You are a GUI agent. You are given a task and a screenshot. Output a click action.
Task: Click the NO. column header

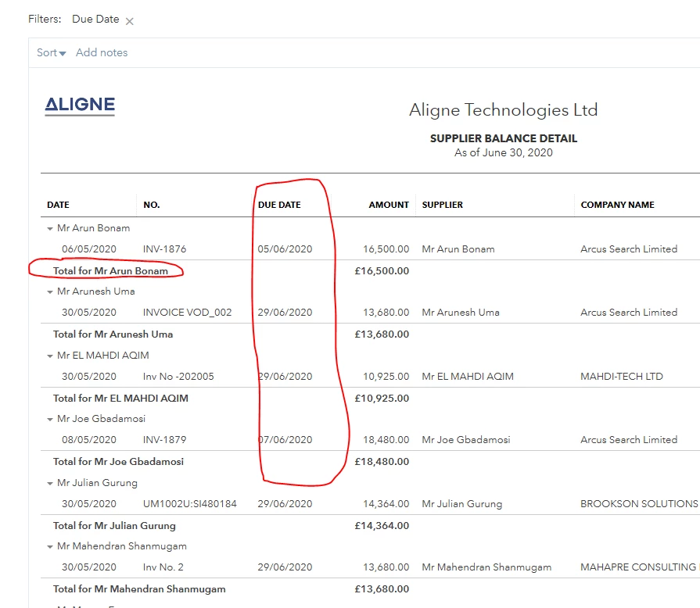click(151, 205)
